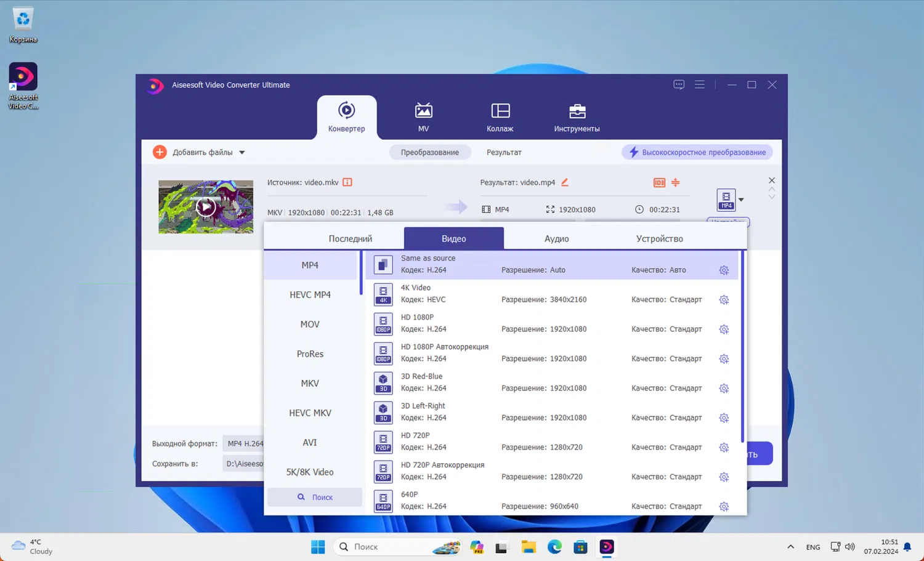Select MP4 in the format list
Image resolution: width=924 pixels, height=561 pixels.
[x=310, y=265]
